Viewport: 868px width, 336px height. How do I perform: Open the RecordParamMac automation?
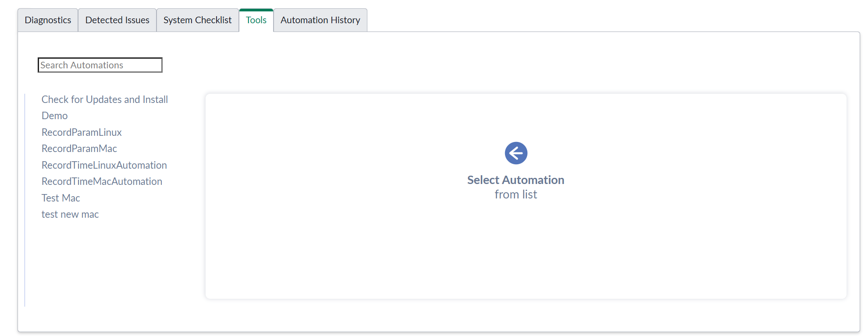tap(79, 149)
